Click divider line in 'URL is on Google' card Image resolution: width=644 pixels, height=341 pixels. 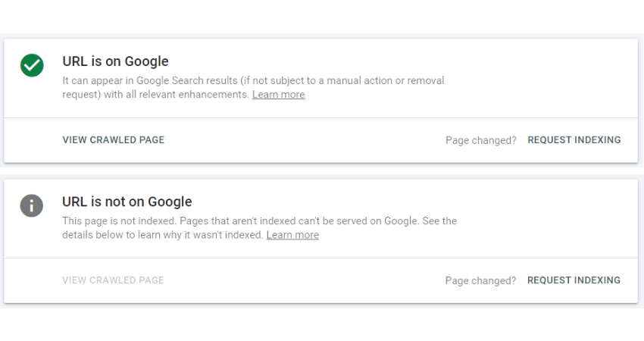click(320, 118)
